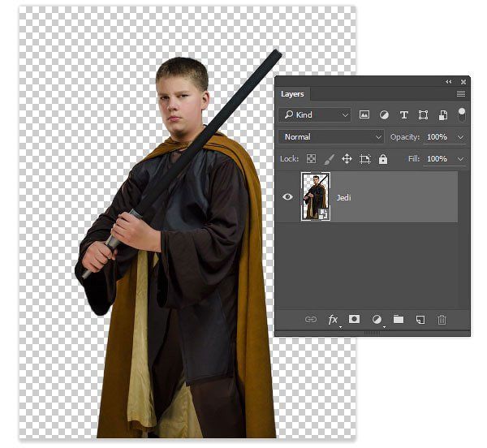Create new fill or adjustment layer
The image size is (487, 448).
pos(377,320)
